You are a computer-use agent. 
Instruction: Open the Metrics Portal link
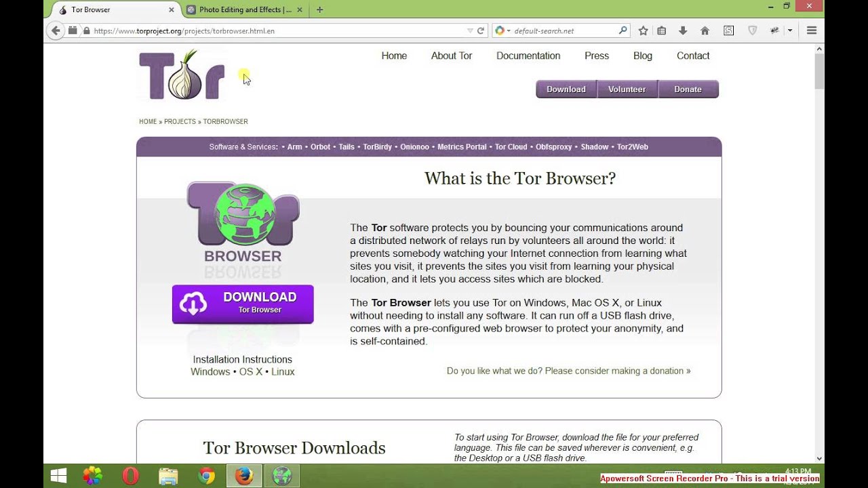462,147
